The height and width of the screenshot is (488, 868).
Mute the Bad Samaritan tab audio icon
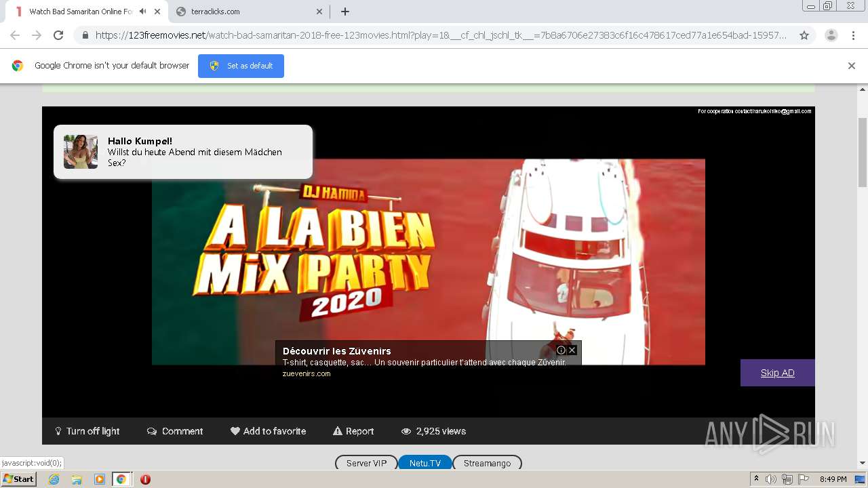pos(143,12)
